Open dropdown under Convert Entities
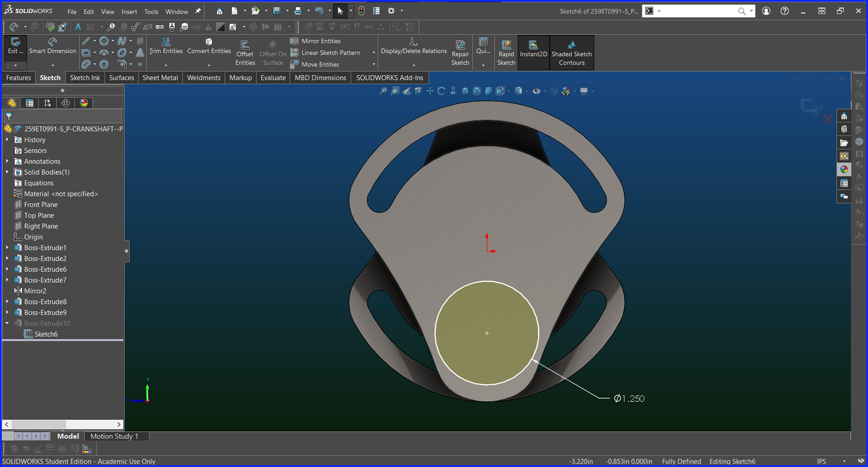 coord(209,65)
